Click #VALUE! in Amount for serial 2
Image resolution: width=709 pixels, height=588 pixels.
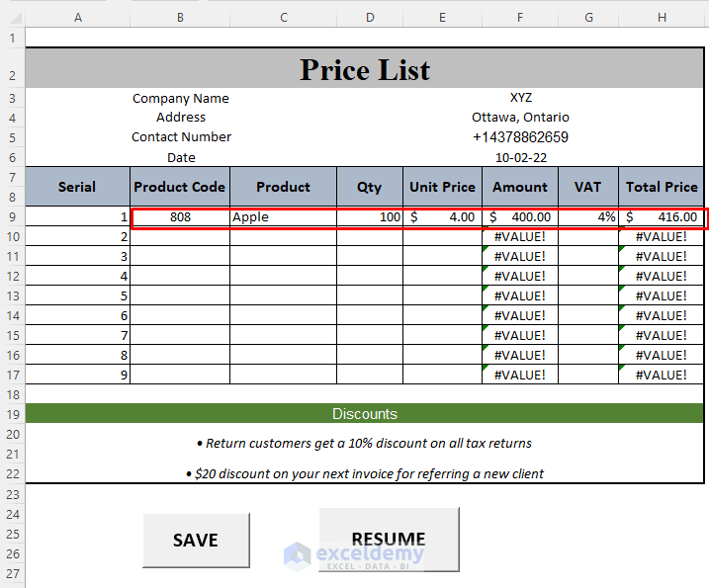520,237
